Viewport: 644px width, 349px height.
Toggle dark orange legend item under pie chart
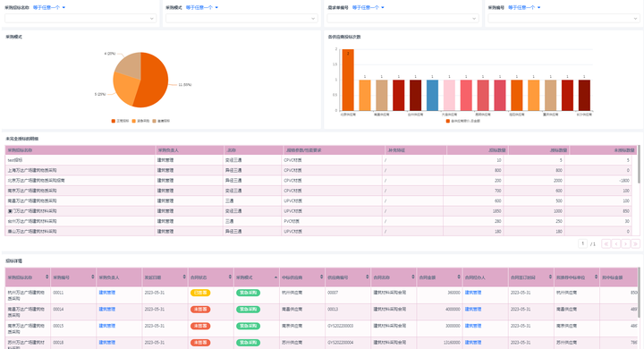(x=120, y=121)
